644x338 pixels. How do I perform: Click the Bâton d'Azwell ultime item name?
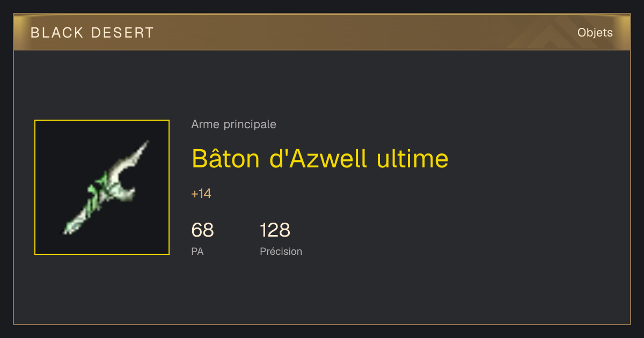point(320,158)
